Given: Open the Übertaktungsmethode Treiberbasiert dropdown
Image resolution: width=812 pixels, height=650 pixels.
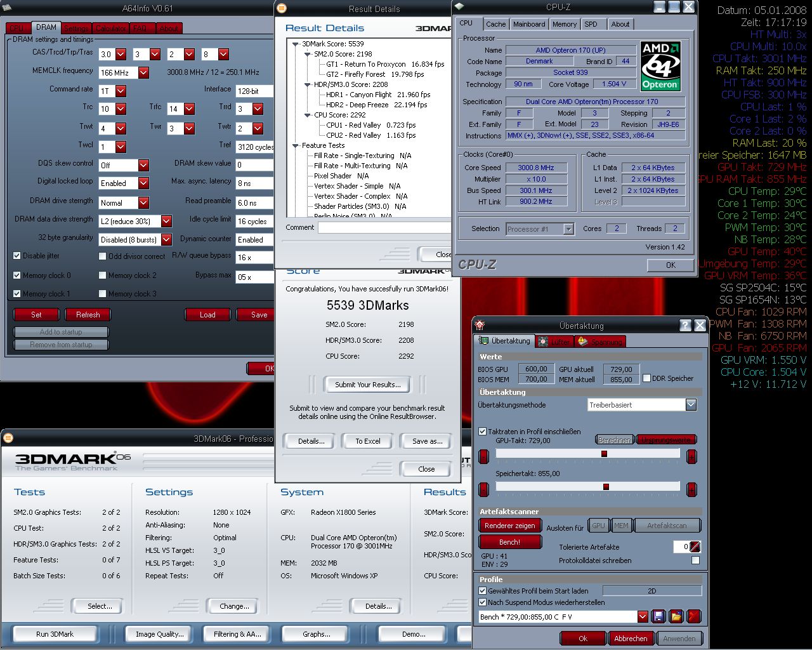Looking at the screenshot, I should (691, 404).
